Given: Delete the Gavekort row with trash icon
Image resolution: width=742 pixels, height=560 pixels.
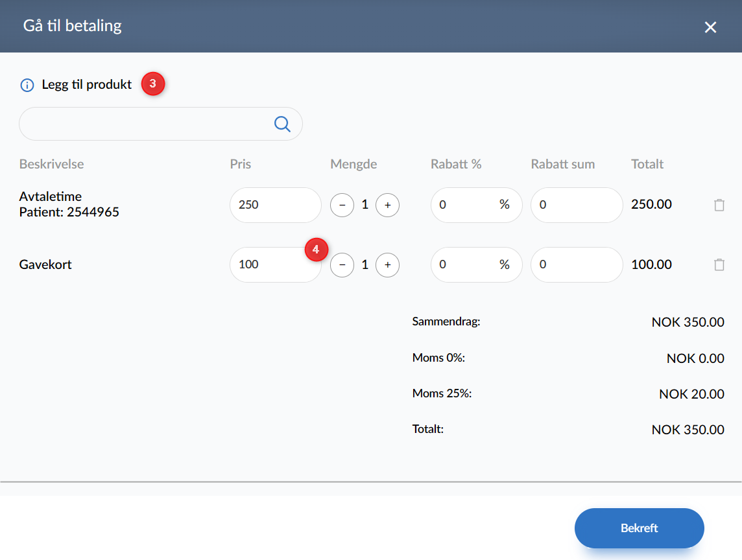Looking at the screenshot, I should pos(719,264).
